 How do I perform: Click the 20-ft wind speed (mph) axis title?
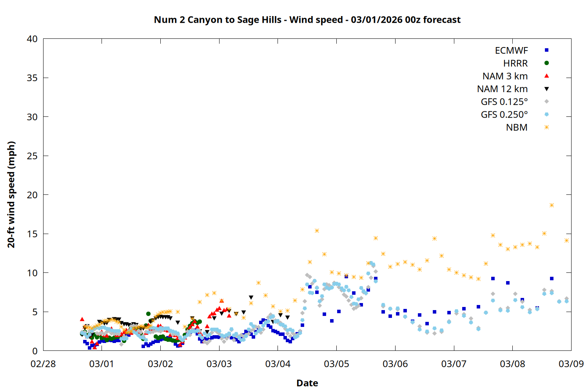[x=11, y=194]
